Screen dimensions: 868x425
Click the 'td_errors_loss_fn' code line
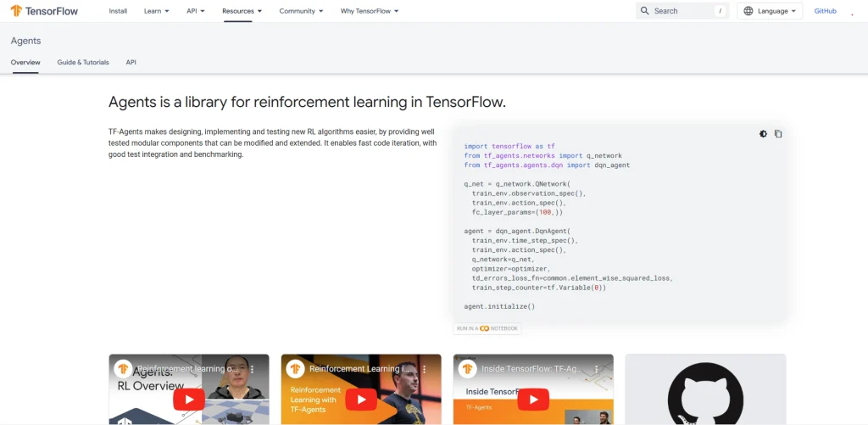click(x=572, y=278)
